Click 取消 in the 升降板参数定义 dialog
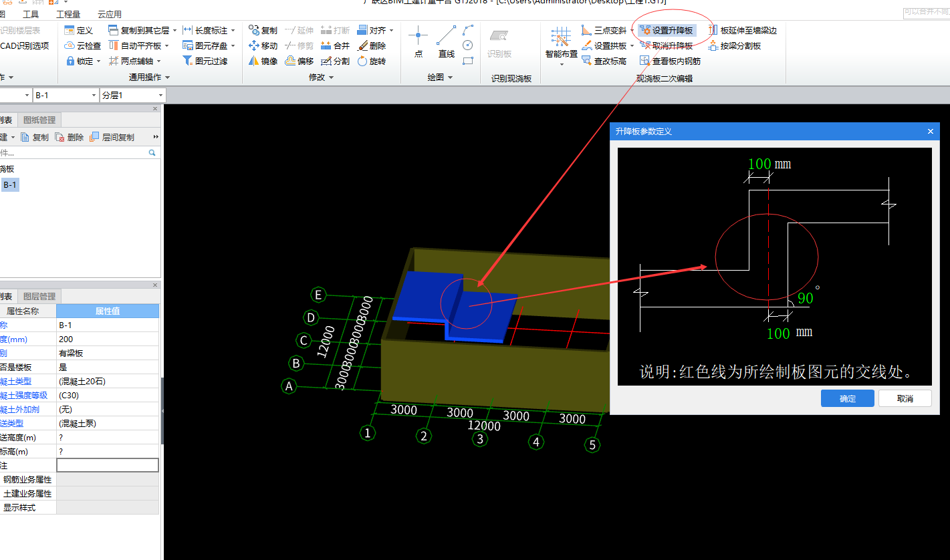The image size is (950, 560). click(x=905, y=398)
